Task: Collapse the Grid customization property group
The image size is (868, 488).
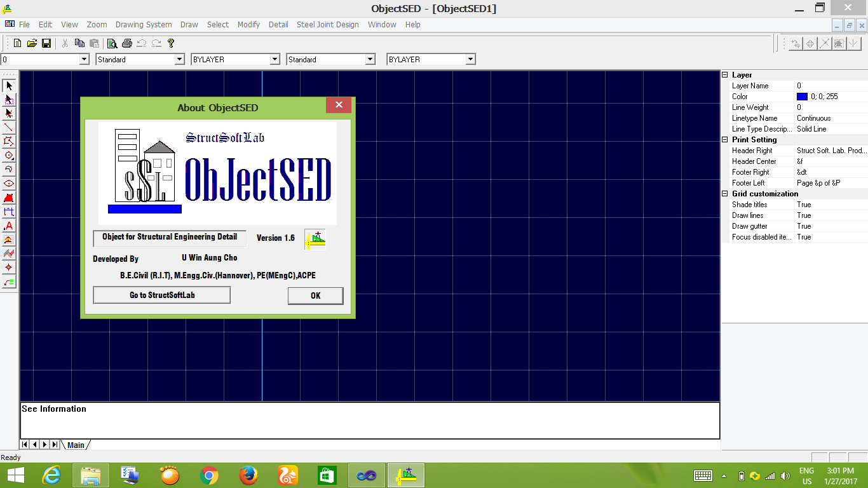Action: click(725, 194)
